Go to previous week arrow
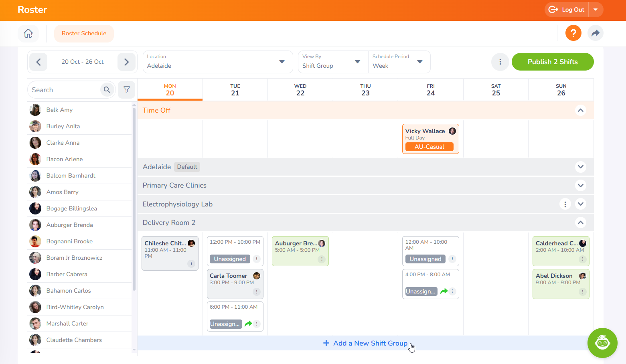This screenshot has width=626, height=364. click(38, 62)
